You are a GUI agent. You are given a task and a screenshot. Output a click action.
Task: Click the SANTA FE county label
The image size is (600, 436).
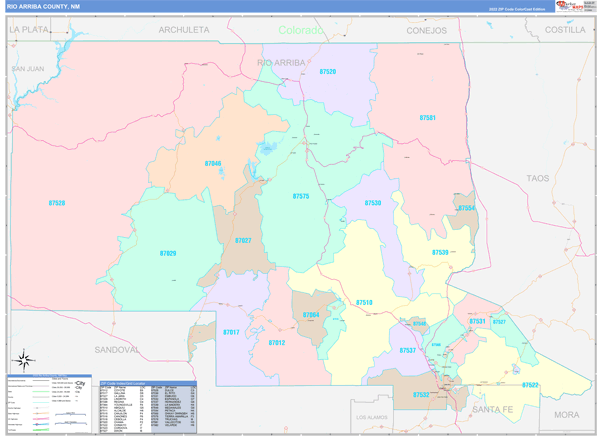[x=494, y=410]
